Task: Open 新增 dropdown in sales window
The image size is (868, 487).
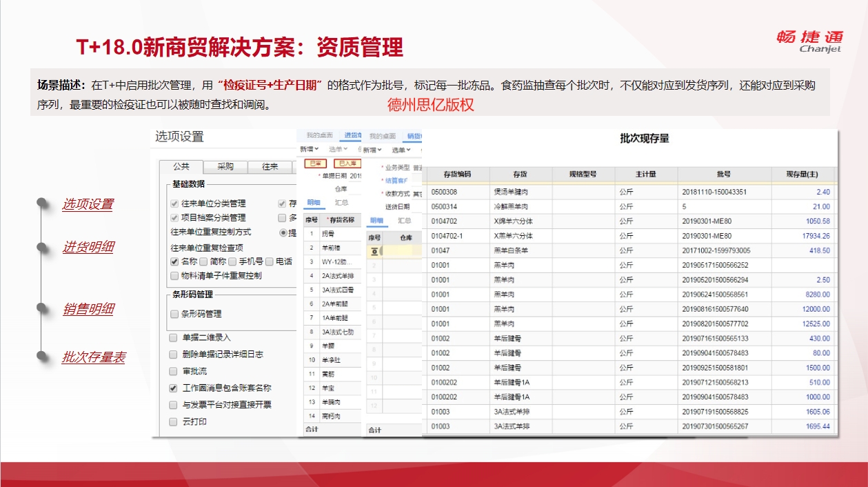Action: coord(372,150)
